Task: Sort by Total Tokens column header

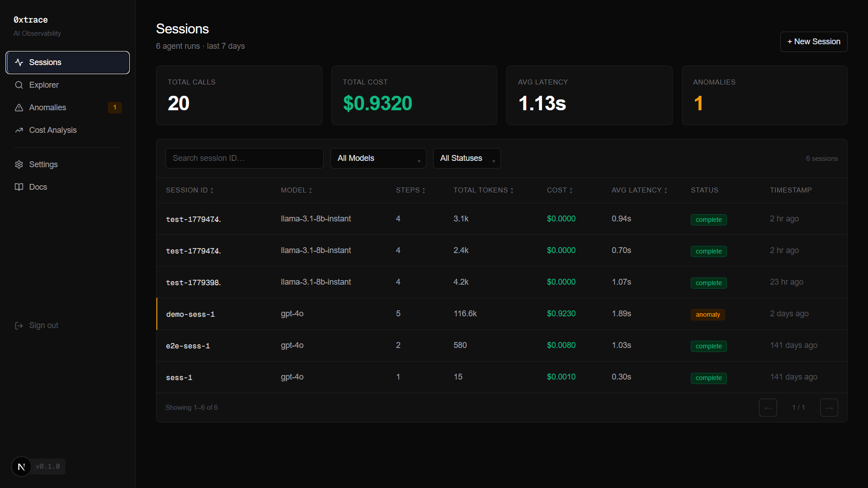Action: pos(483,190)
